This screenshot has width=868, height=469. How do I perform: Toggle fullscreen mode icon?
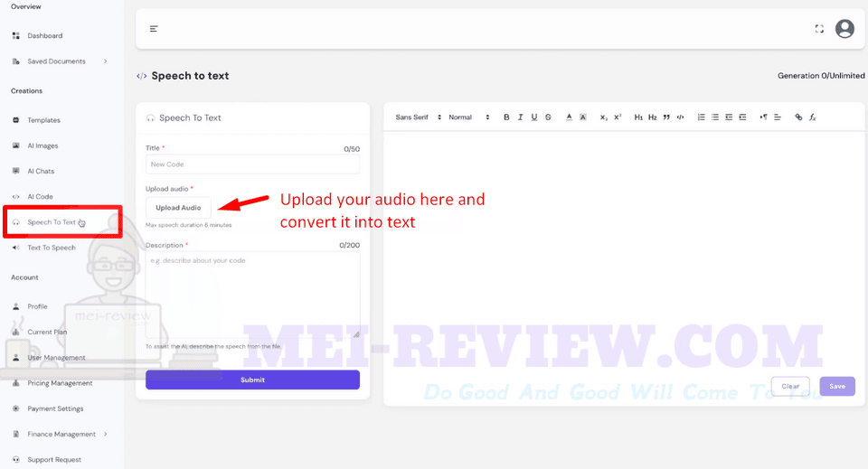(x=819, y=29)
